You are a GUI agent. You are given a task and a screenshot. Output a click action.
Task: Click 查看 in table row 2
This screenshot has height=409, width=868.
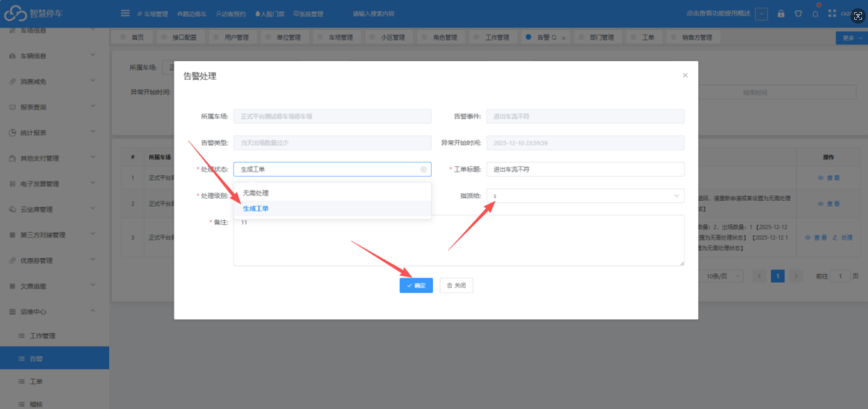[829, 204]
